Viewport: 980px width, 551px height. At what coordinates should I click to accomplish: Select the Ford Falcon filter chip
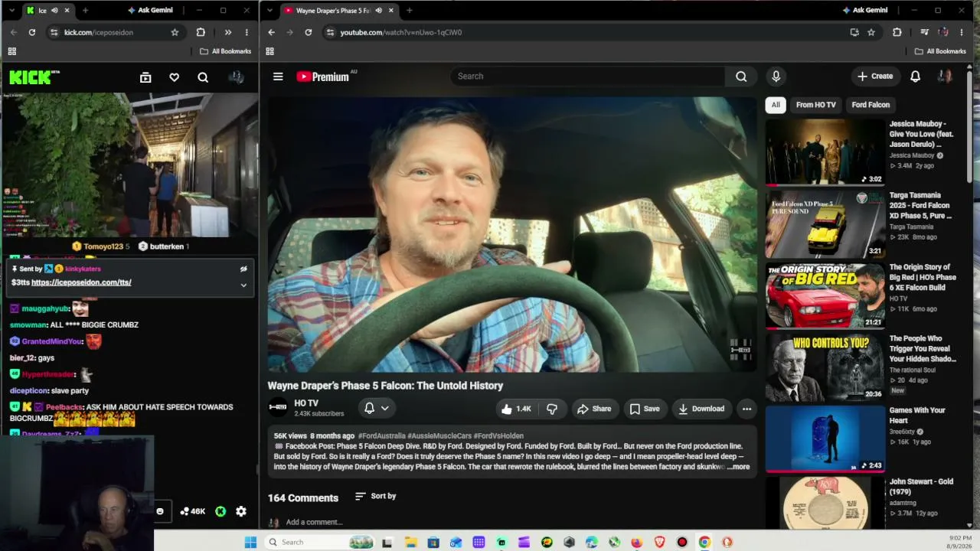pos(871,105)
